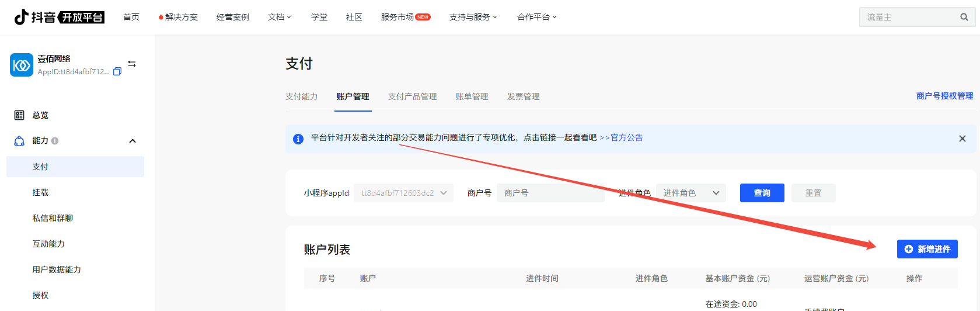Switch to the 支付产品管理 tab
980x311 pixels.
tap(412, 96)
